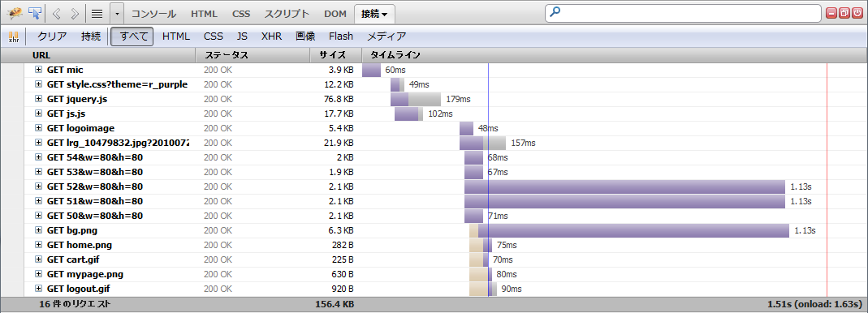The width and height of the screenshot is (868, 313).
Task: Focus the search input field
Action: coord(683,13)
